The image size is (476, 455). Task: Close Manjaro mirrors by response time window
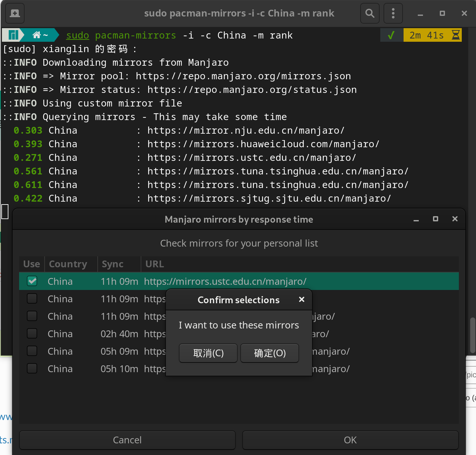pyautogui.click(x=455, y=219)
